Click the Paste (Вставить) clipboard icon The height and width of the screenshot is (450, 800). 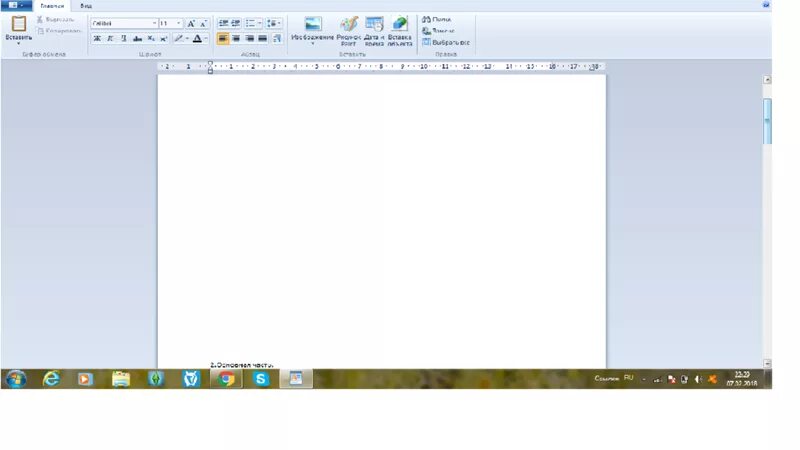pos(19,24)
